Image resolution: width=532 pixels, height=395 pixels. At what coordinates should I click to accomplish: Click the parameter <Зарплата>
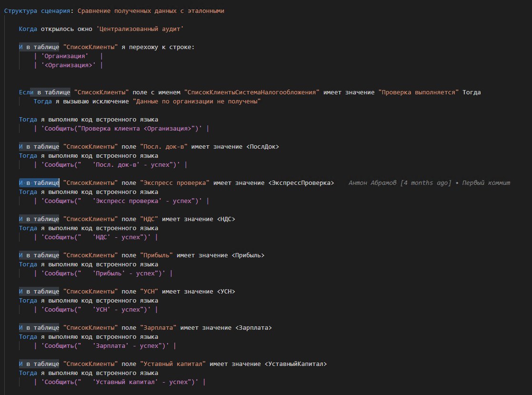click(x=253, y=328)
